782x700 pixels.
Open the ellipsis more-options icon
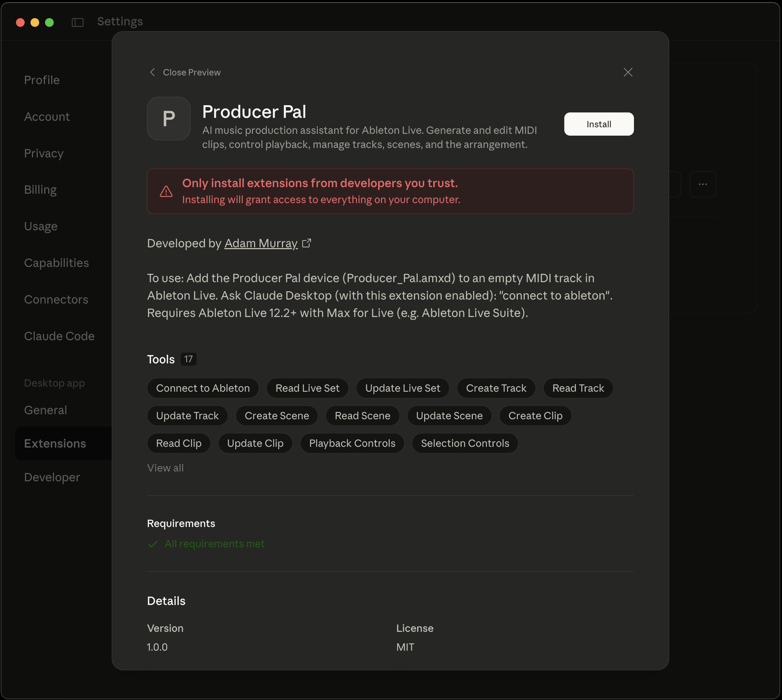702,184
